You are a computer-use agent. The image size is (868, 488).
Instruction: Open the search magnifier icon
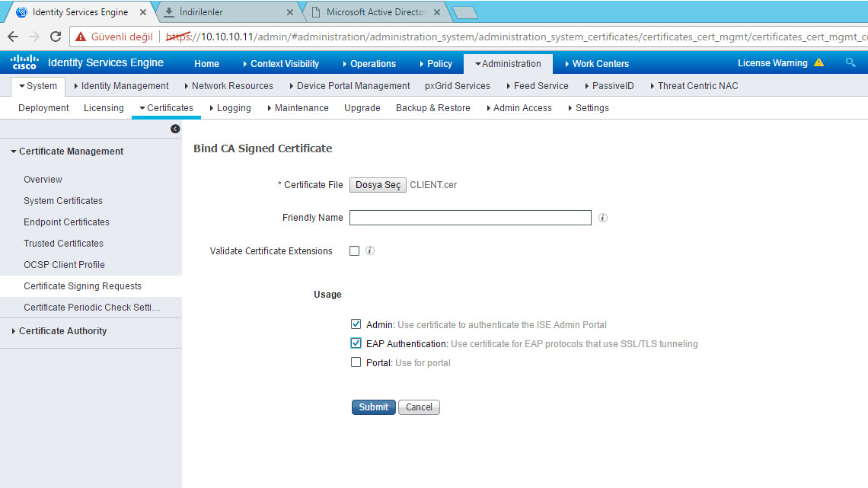pos(850,62)
